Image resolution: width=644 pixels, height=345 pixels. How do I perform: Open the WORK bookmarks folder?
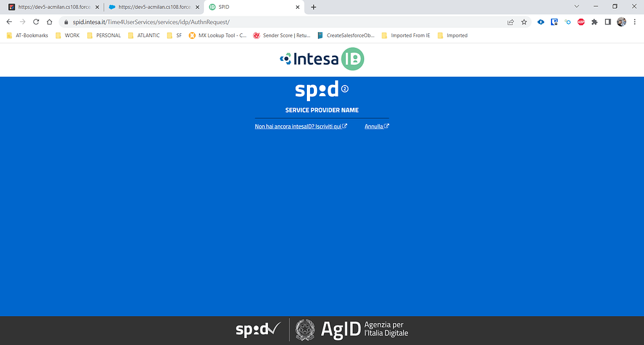point(68,36)
